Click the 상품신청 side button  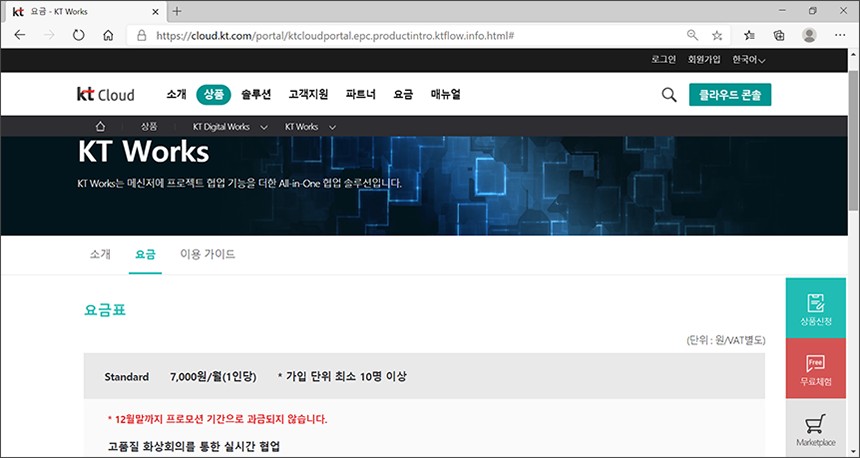tap(816, 308)
